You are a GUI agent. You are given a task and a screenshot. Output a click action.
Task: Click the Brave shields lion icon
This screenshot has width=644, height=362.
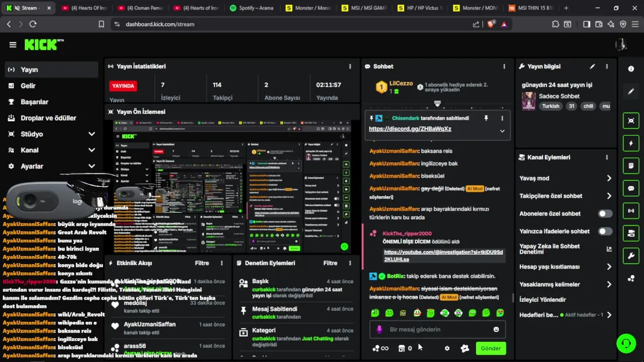491,24
